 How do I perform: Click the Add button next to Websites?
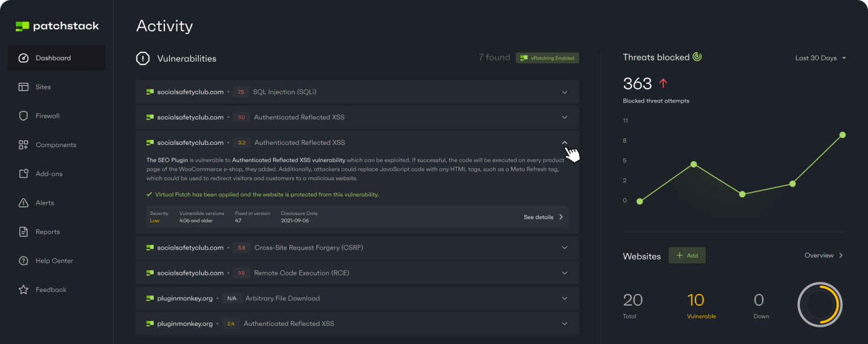point(687,255)
